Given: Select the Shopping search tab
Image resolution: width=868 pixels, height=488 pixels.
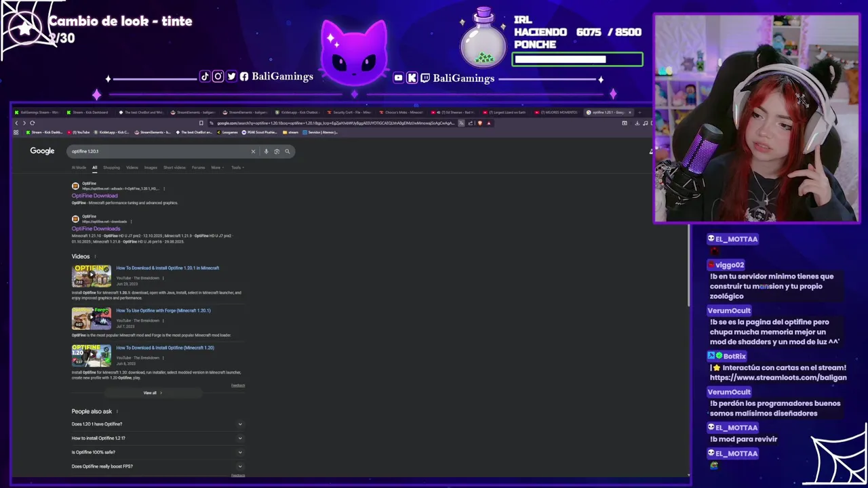Looking at the screenshot, I should coord(111,167).
